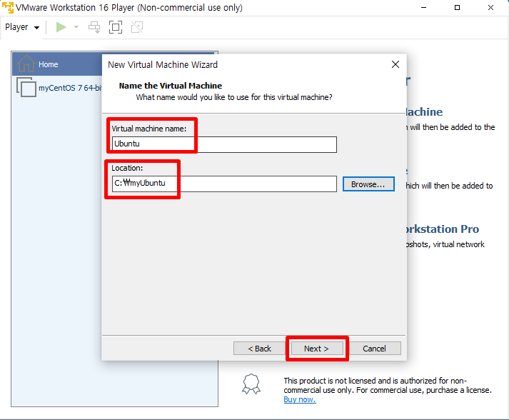Click the license ribbon badge icon
Image resolution: width=509 pixels, height=420 pixels.
[251, 384]
